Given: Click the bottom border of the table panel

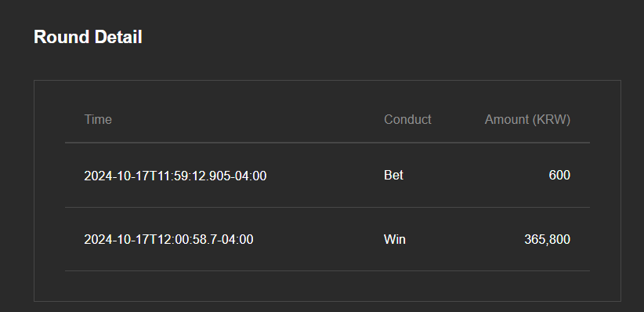Looking at the screenshot, I should point(327,301).
